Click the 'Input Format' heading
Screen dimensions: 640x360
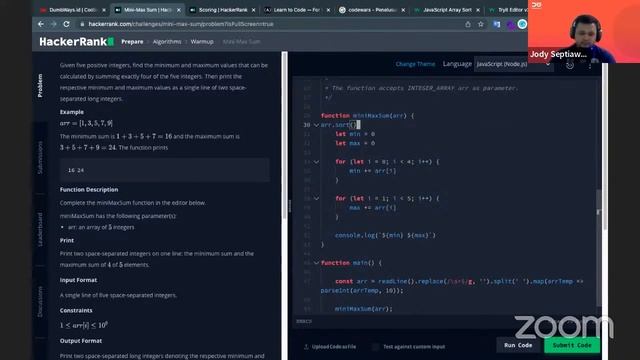coord(78,280)
